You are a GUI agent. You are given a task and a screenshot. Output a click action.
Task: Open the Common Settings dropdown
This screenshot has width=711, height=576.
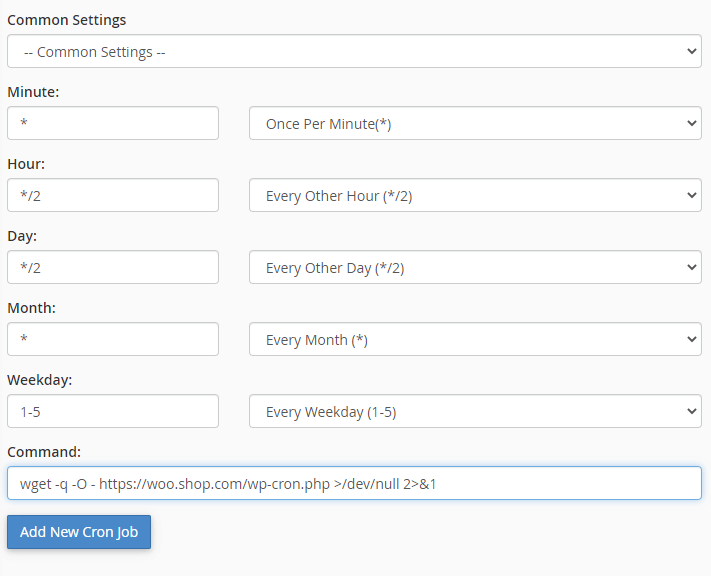click(x=354, y=52)
